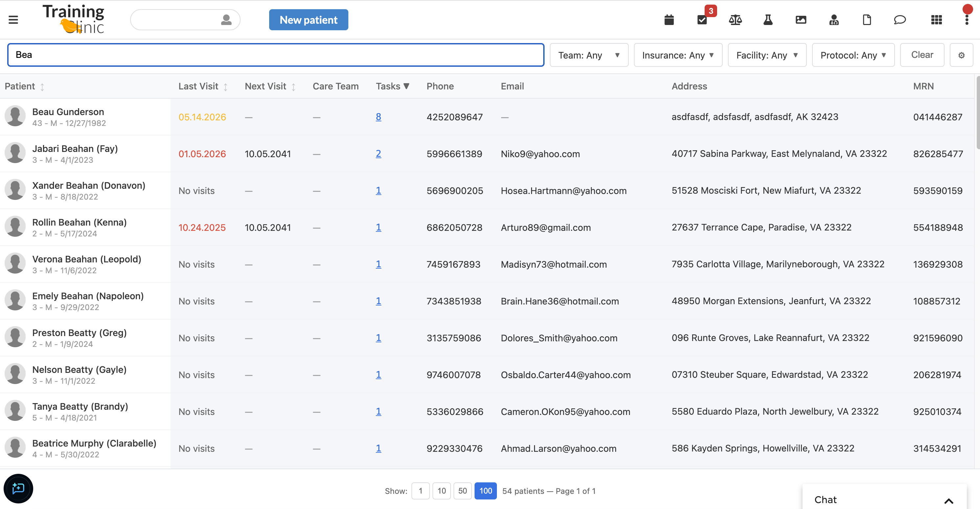Clear the search filters
Screen dimensions: 980x509
pos(922,55)
